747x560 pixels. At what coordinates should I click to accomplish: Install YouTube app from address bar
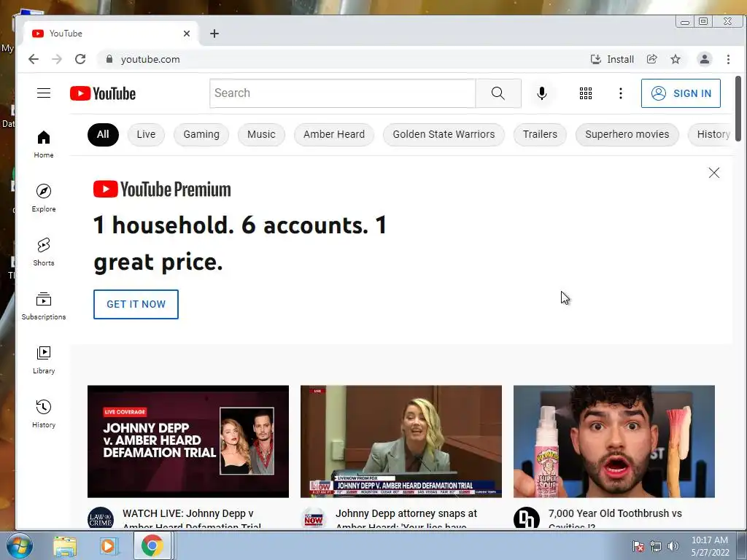pos(612,59)
